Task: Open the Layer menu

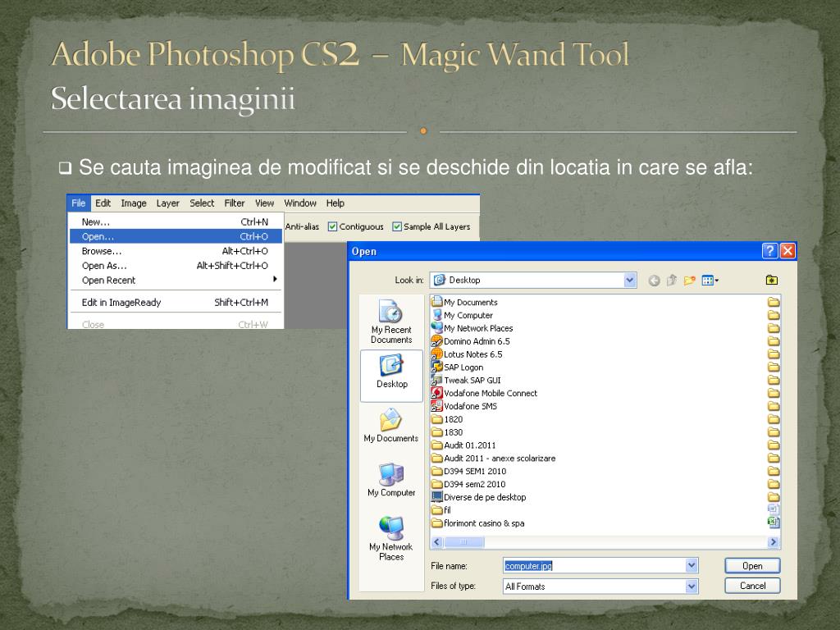Action: pos(167,203)
